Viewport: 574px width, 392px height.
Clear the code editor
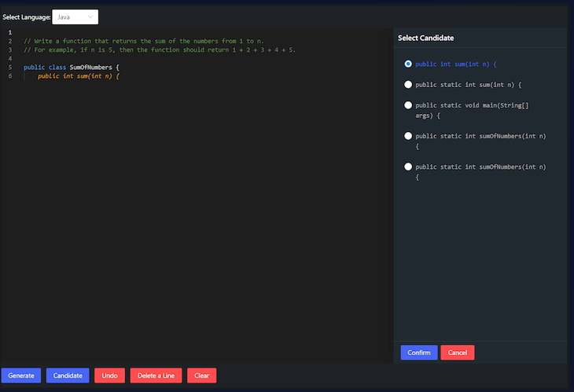pos(202,376)
